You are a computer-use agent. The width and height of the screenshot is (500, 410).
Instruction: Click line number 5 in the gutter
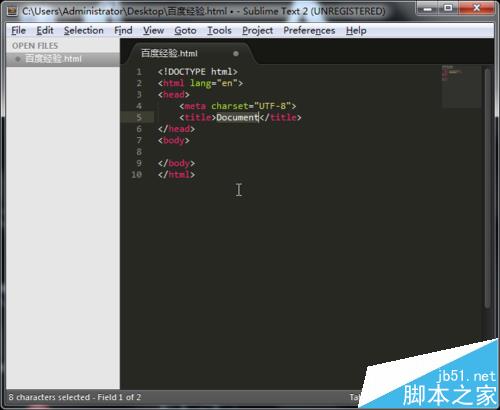pyautogui.click(x=139, y=117)
